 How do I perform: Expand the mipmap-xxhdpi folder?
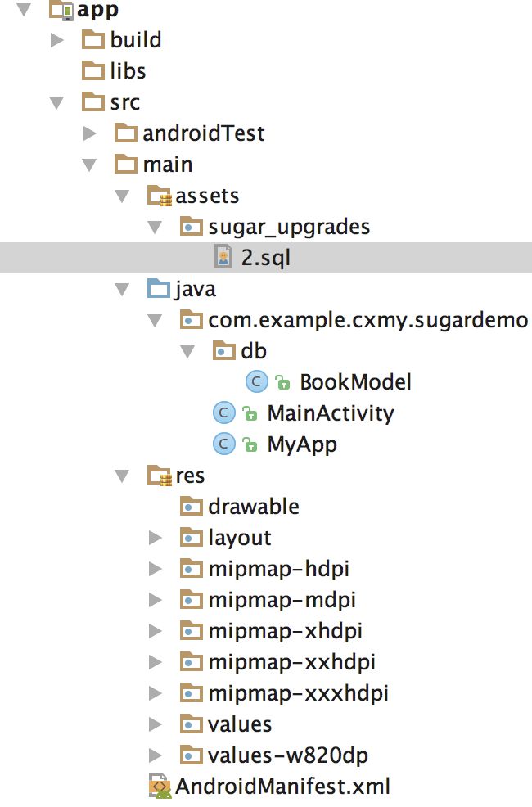(x=156, y=662)
